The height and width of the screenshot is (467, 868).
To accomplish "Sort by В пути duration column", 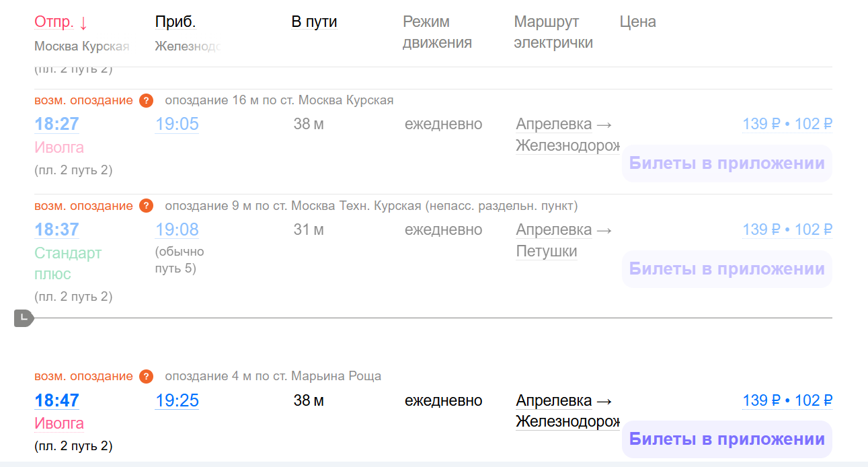I will pos(314,22).
